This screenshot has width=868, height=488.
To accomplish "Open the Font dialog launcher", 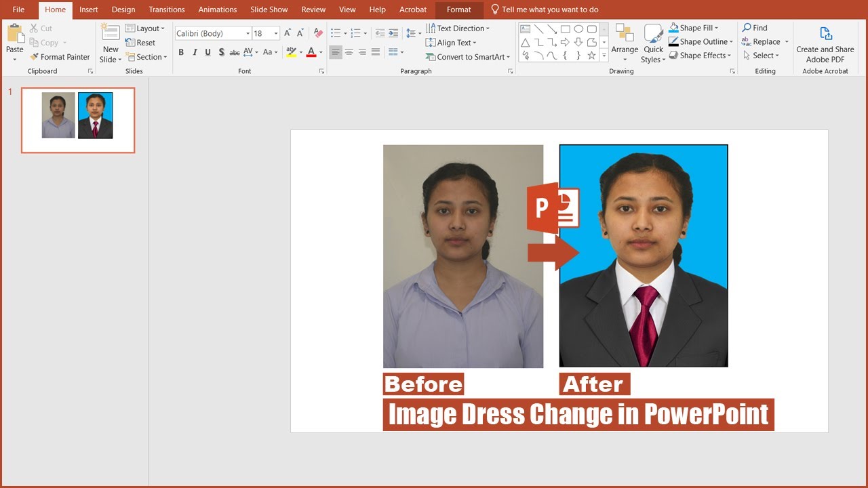I will (322, 71).
